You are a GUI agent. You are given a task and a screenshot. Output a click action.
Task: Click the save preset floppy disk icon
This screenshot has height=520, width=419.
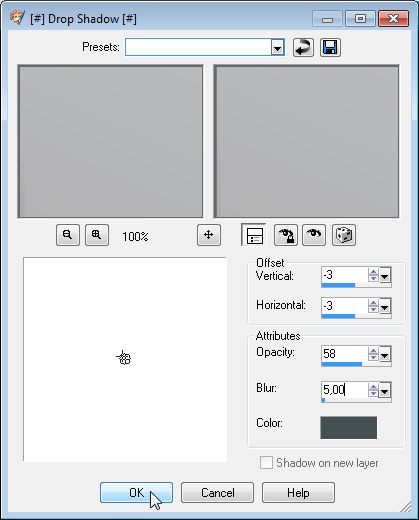point(330,47)
